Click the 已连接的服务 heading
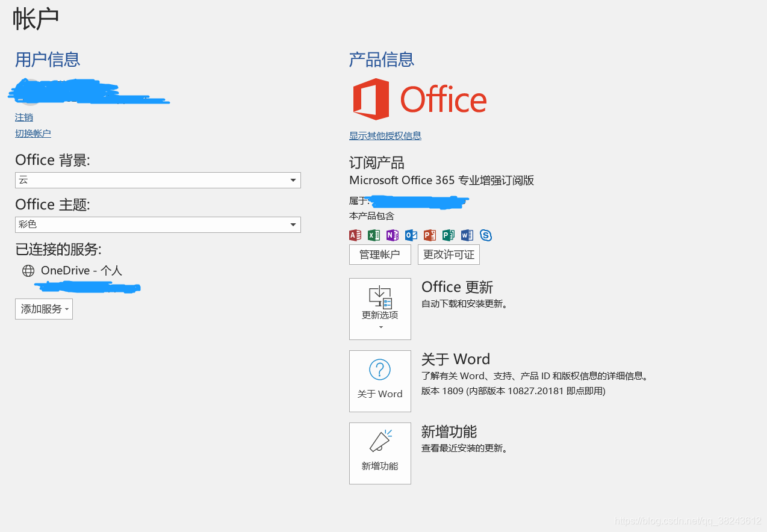 tap(58, 249)
